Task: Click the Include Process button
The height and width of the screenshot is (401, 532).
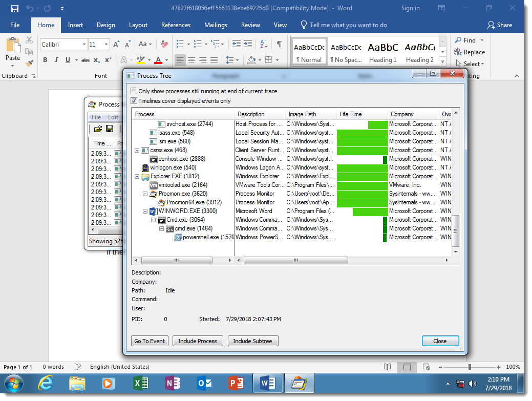Action: point(198,341)
